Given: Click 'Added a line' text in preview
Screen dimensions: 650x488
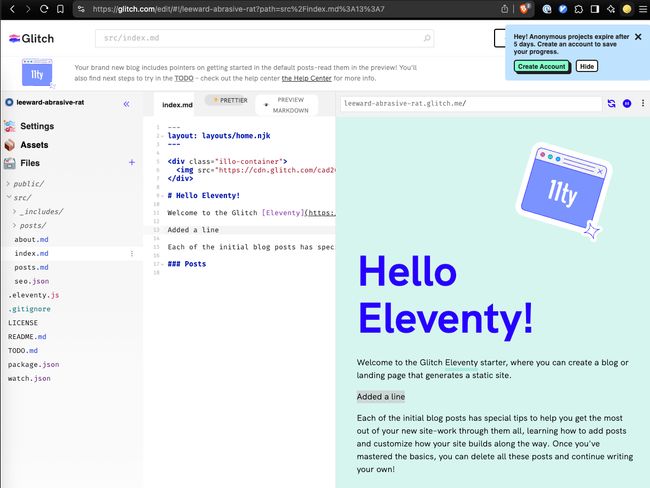Looking at the screenshot, I should click(x=381, y=397).
